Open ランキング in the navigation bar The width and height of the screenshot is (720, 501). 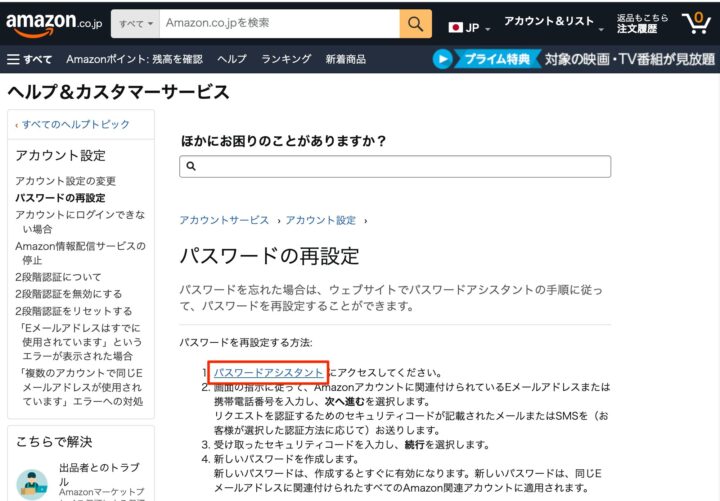pos(286,59)
